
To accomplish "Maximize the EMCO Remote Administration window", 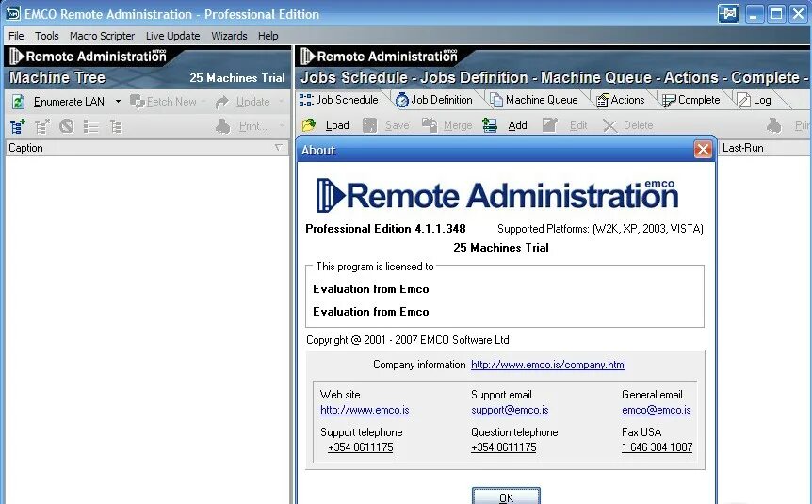I will 776,13.
